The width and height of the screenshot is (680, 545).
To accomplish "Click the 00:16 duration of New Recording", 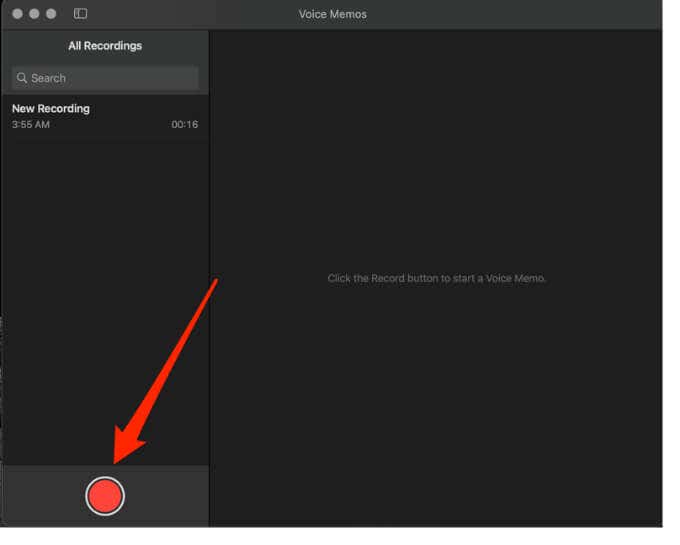I will (185, 124).
